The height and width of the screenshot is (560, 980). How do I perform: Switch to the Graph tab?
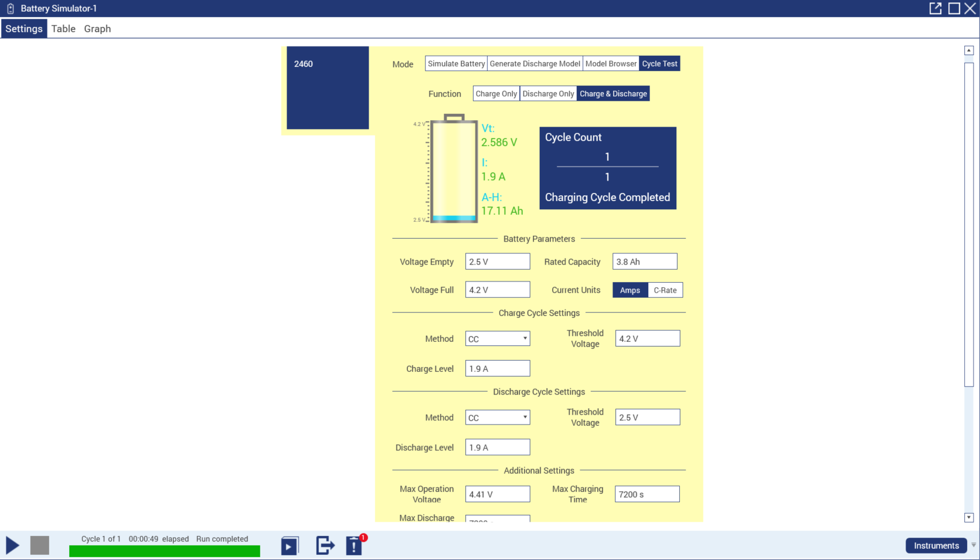(97, 29)
